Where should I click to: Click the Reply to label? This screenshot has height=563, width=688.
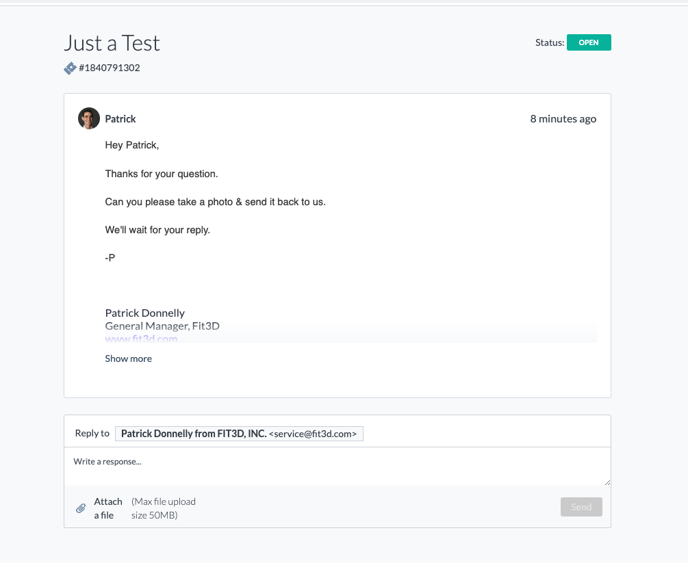(x=92, y=433)
